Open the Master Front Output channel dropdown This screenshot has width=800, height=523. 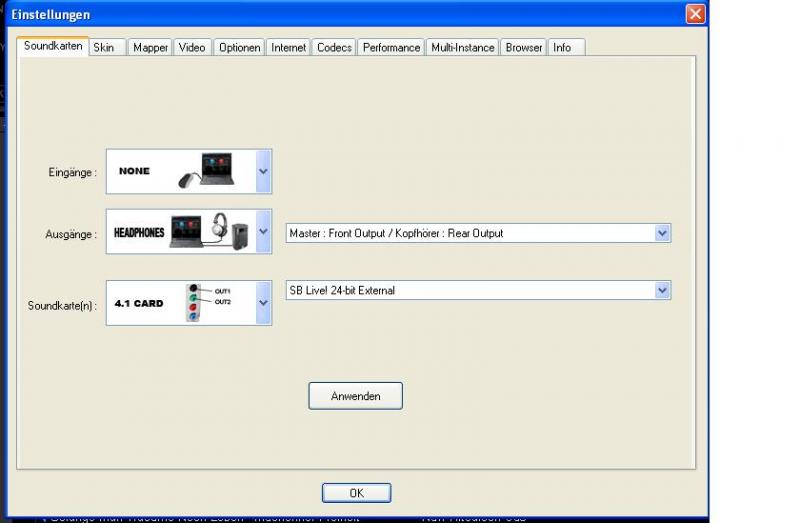click(x=478, y=233)
